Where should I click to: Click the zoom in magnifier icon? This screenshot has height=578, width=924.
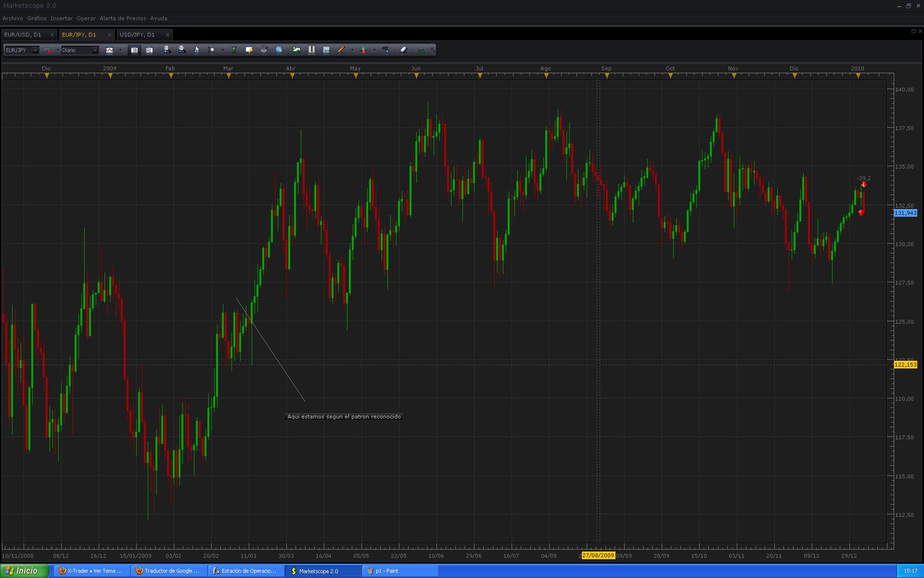(167, 50)
